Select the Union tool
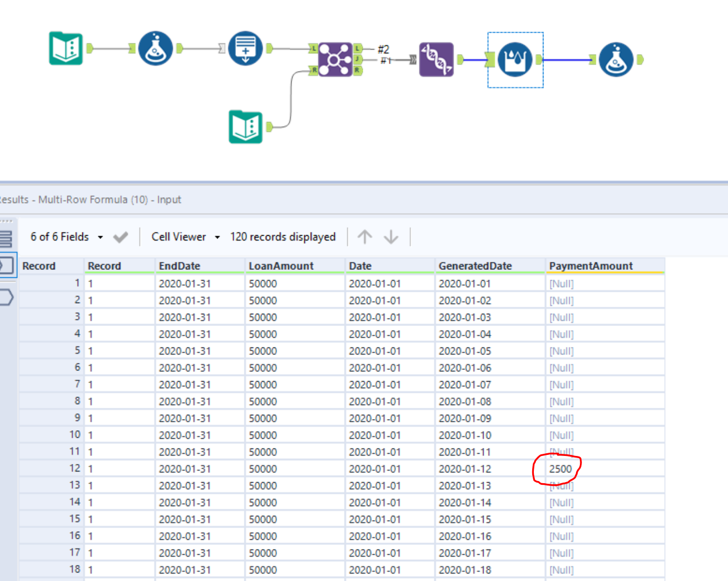Image resolution: width=728 pixels, height=581 pixels. [436, 59]
